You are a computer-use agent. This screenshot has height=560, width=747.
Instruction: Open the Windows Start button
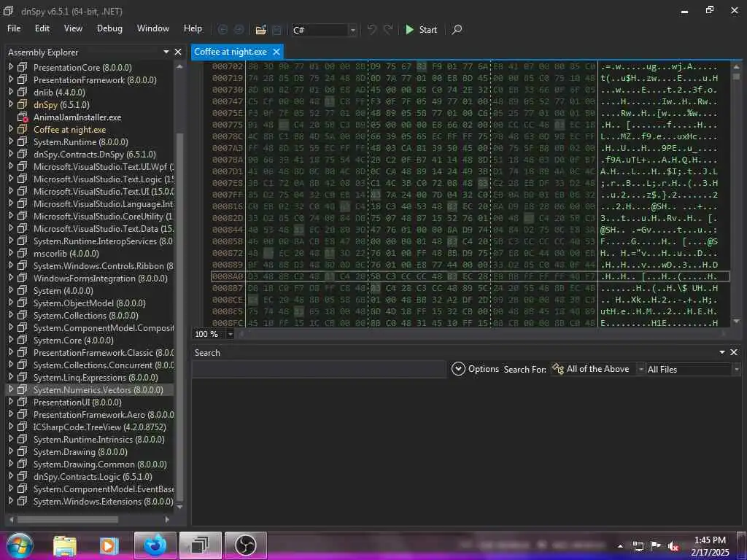point(20,545)
